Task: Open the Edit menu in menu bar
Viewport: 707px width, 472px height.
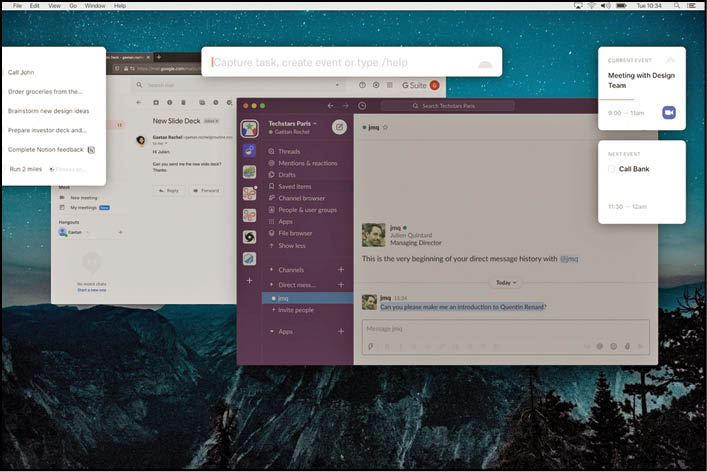Action: pyautogui.click(x=35, y=6)
